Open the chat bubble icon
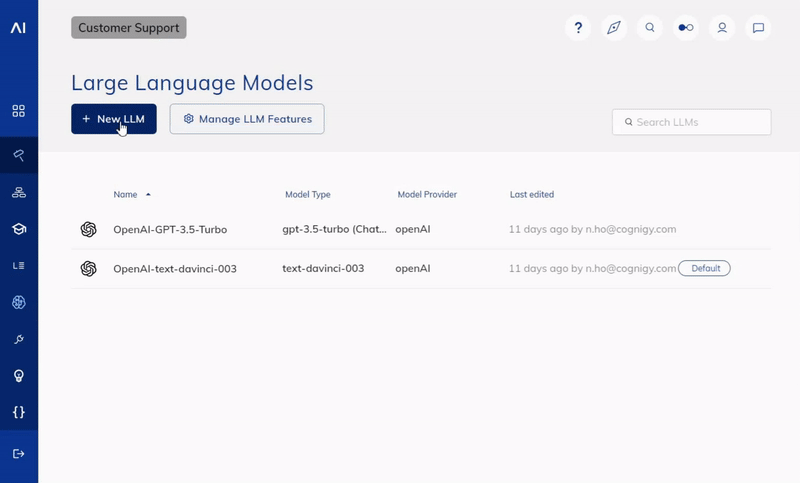This screenshot has height=483, width=800. [x=758, y=28]
